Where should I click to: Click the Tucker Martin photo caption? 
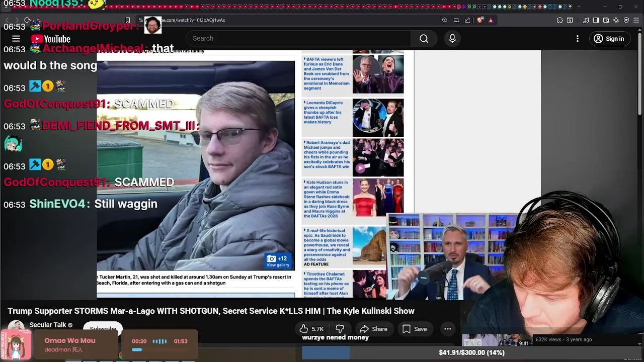point(194,280)
